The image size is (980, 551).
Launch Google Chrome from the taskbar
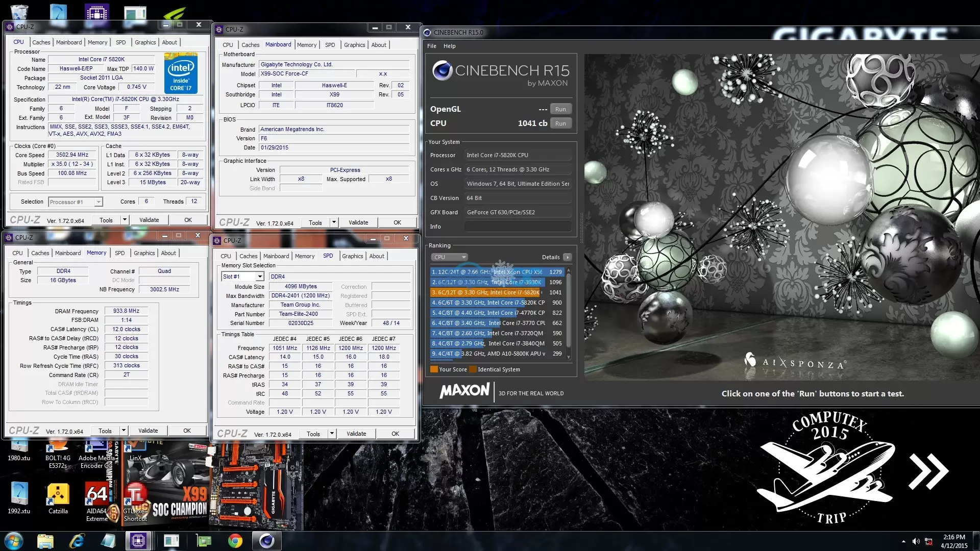tap(235, 541)
